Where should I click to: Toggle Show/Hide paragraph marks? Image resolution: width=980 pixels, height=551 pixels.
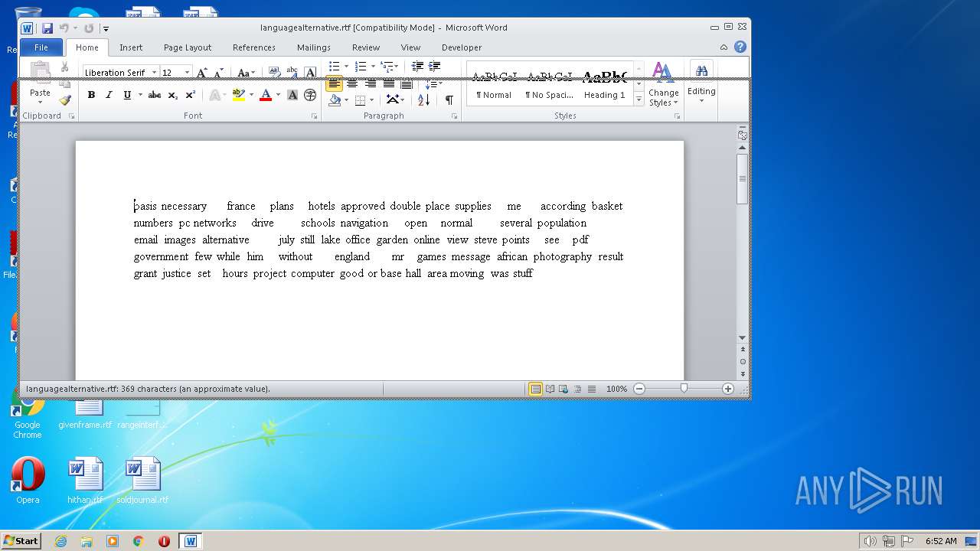[449, 99]
